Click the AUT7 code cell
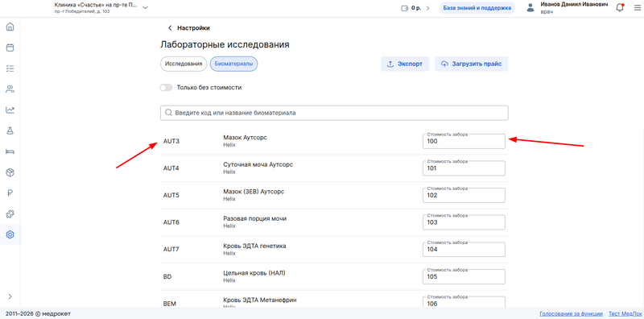The image size is (644, 319). [x=171, y=250]
